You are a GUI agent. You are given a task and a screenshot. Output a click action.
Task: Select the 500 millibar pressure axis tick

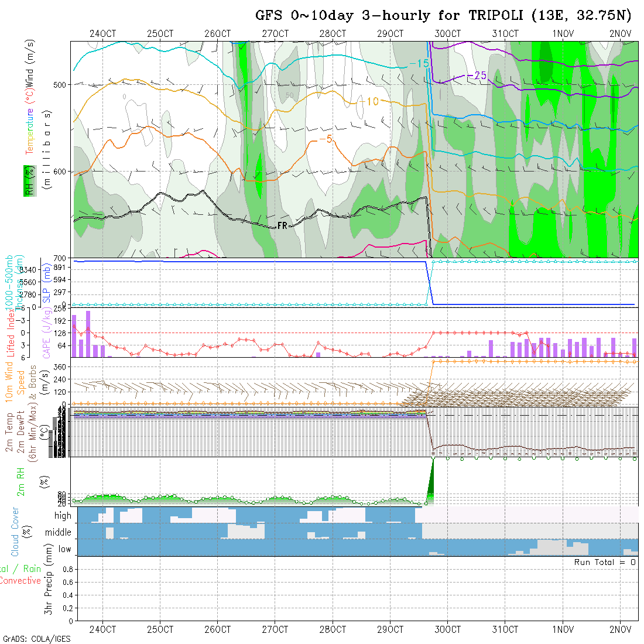61,85
